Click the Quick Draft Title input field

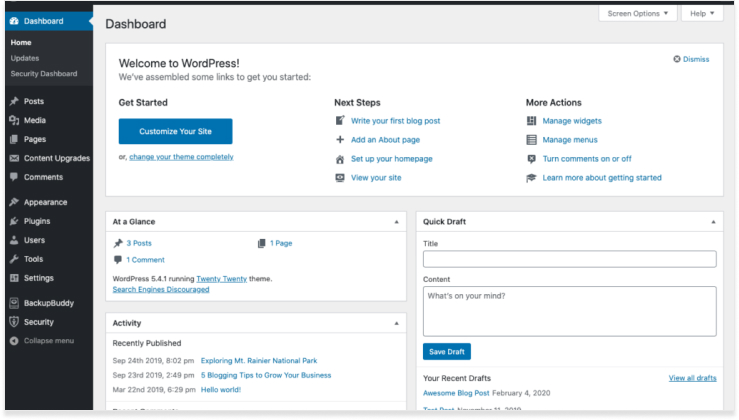[569, 259]
